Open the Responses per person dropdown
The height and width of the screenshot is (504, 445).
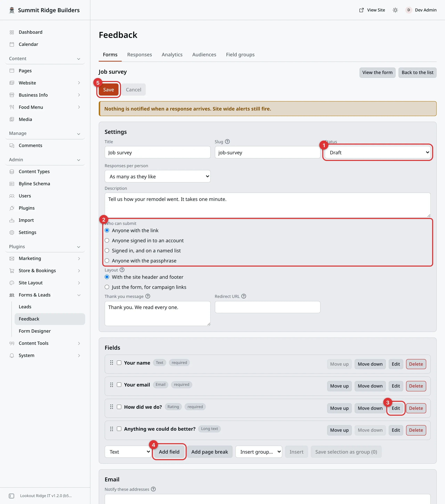157,176
